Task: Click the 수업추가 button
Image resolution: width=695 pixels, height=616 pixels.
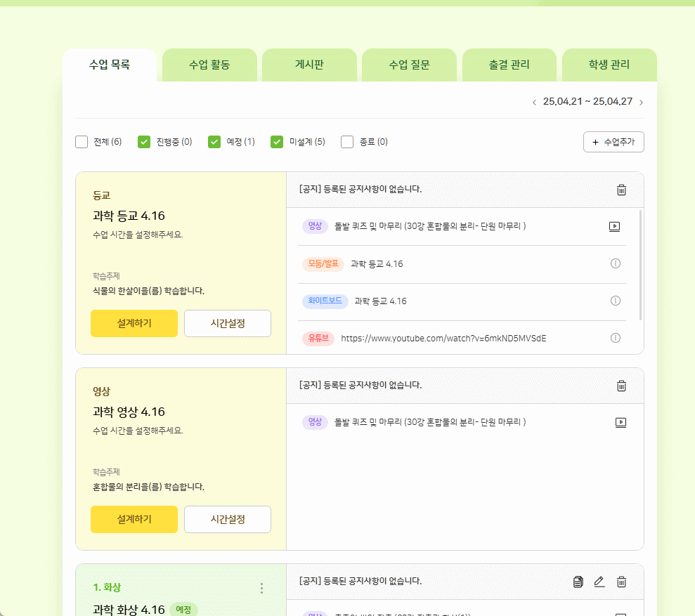Action: pyautogui.click(x=613, y=142)
